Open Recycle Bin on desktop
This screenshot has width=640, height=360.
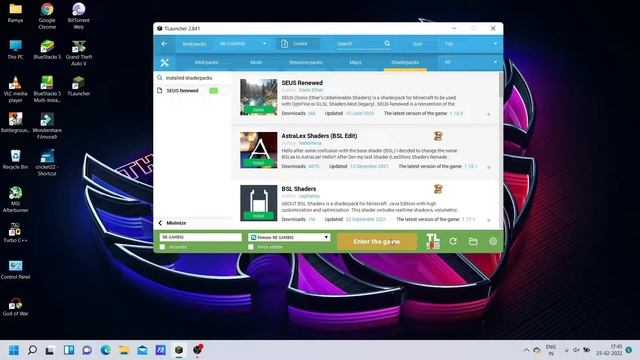tap(16, 160)
